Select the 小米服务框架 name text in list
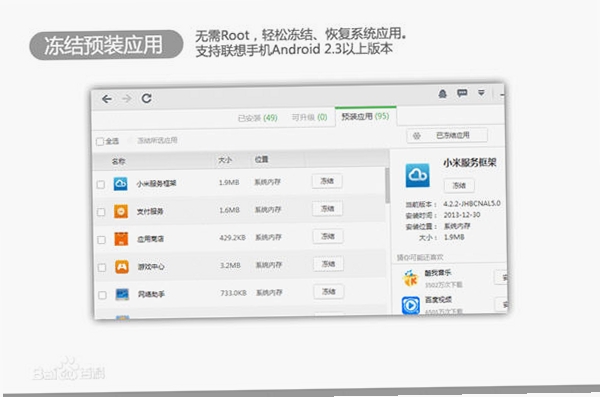 coord(157,184)
